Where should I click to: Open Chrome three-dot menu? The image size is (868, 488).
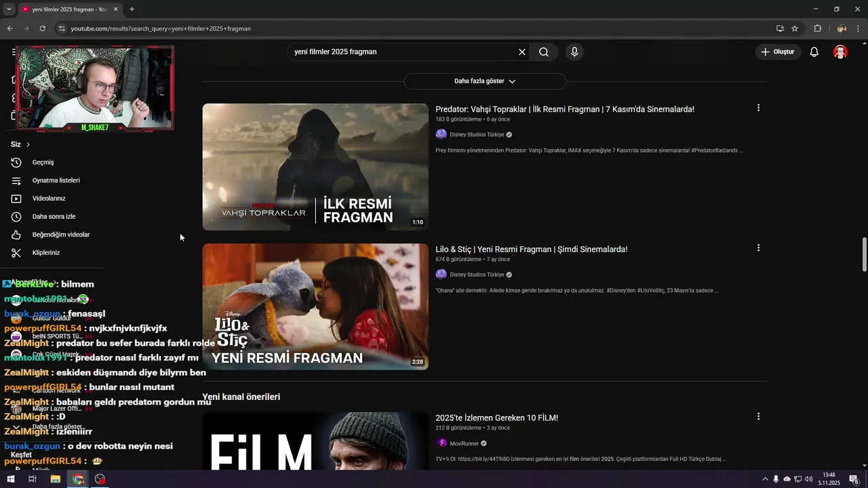(x=859, y=28)
